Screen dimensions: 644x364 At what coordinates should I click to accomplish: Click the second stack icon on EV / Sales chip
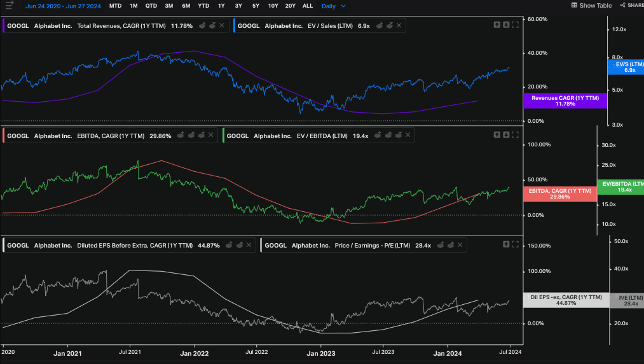click(x=389, y=25)
